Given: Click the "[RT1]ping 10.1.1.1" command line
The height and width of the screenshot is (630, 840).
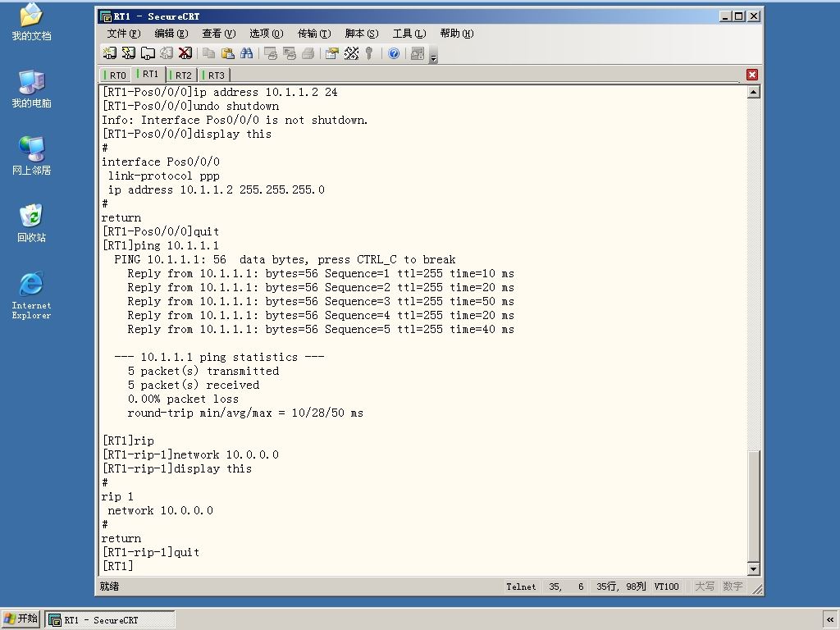Looking at the screenshot, I should coord(161,245).
